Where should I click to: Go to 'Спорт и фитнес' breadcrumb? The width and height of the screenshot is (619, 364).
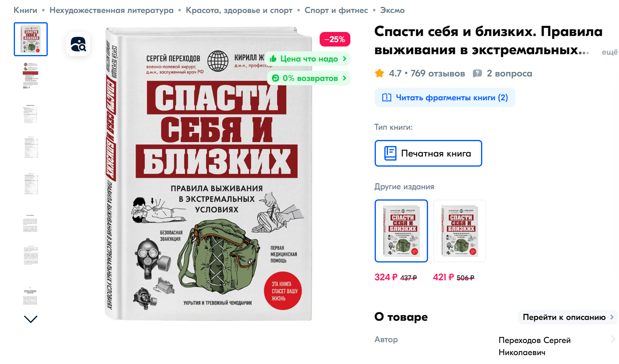click(336, 10)
